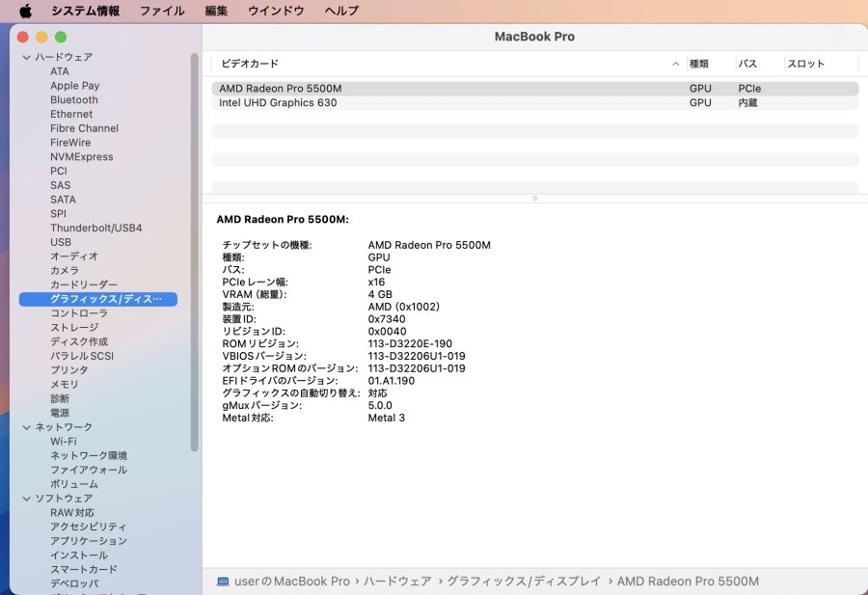Select カードリーダー in the sidebar

tap(84, 284)
